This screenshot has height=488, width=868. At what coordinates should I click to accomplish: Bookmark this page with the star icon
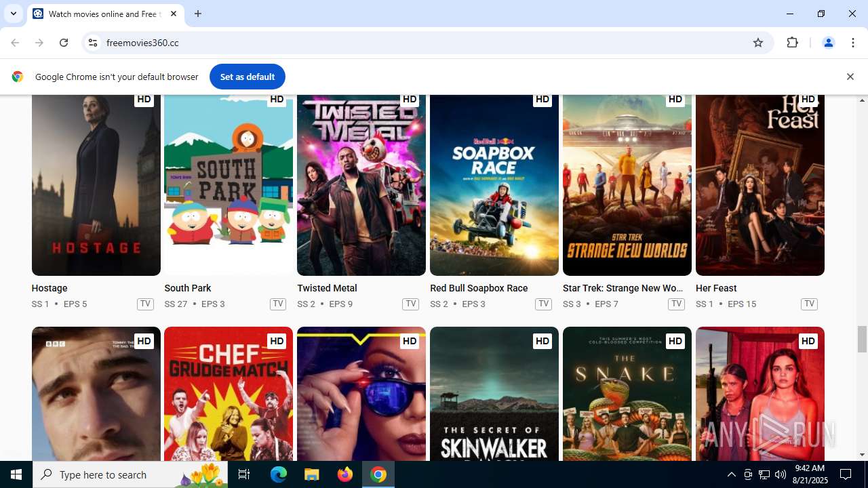point(758,43)
